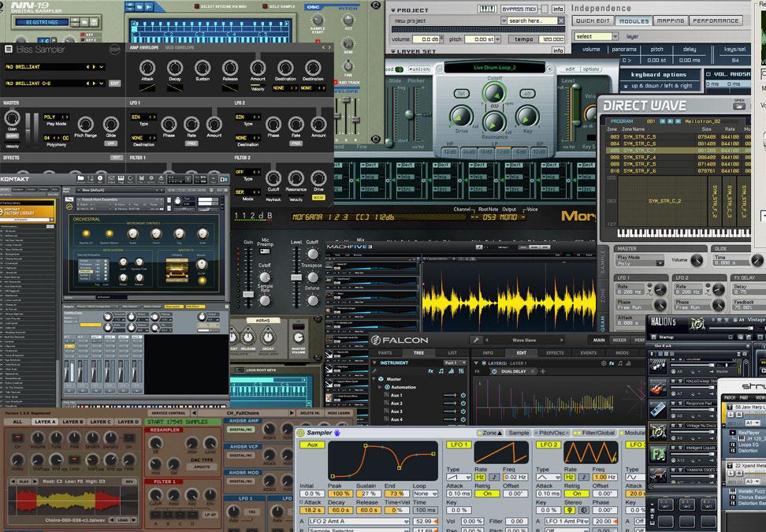Open the PAD BRILLIANT preset dropdown chevron

(x=102, y=67)
